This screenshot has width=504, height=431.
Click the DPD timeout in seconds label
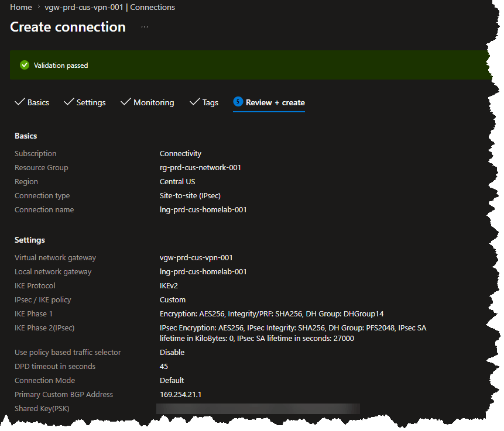55,367
